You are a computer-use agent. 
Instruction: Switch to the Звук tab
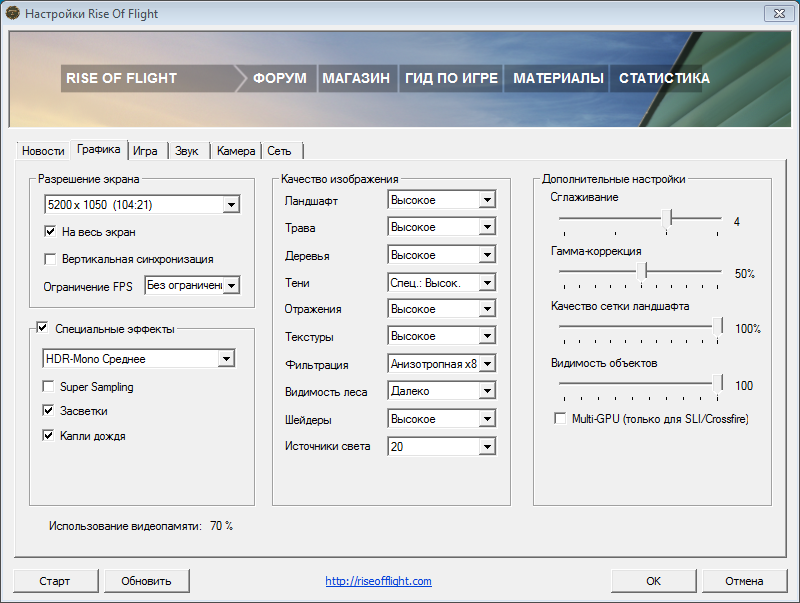click(x=187, y=151)
